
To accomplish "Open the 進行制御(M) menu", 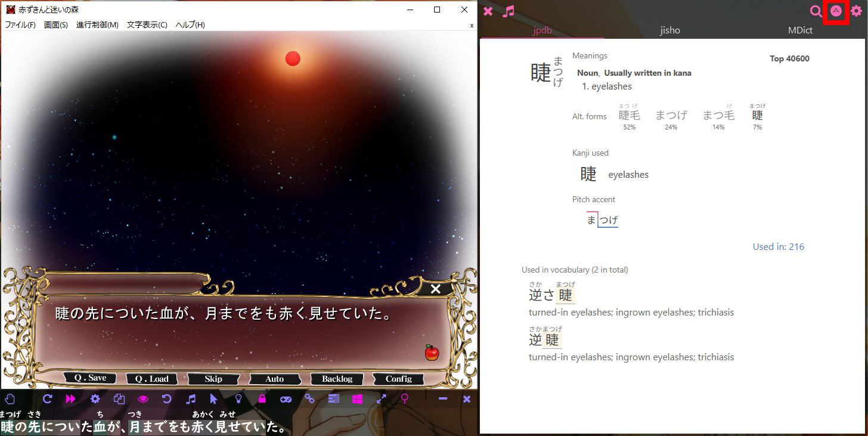I will pos(97,24).
